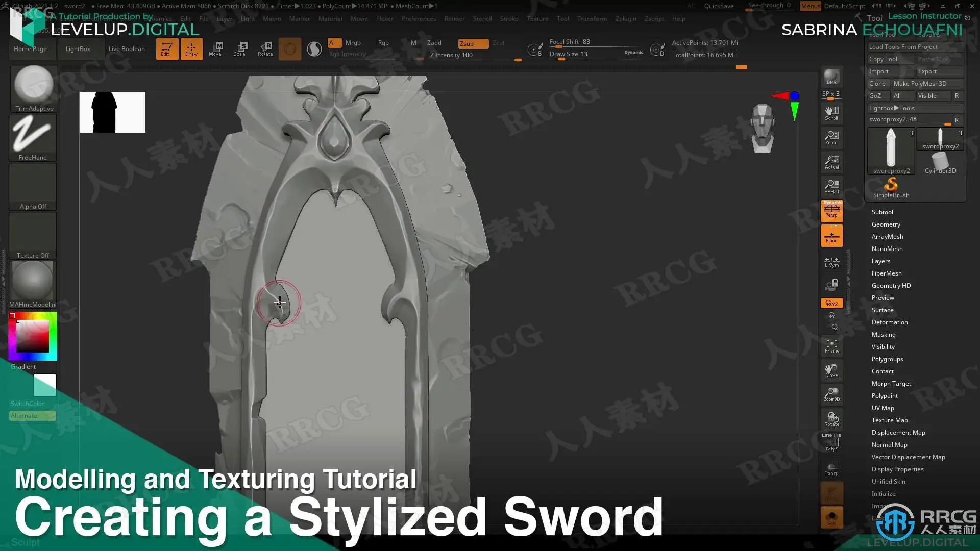Click the Frame view icon
The height and width of the screenshot is (551, 980).
tap(831, 346)
